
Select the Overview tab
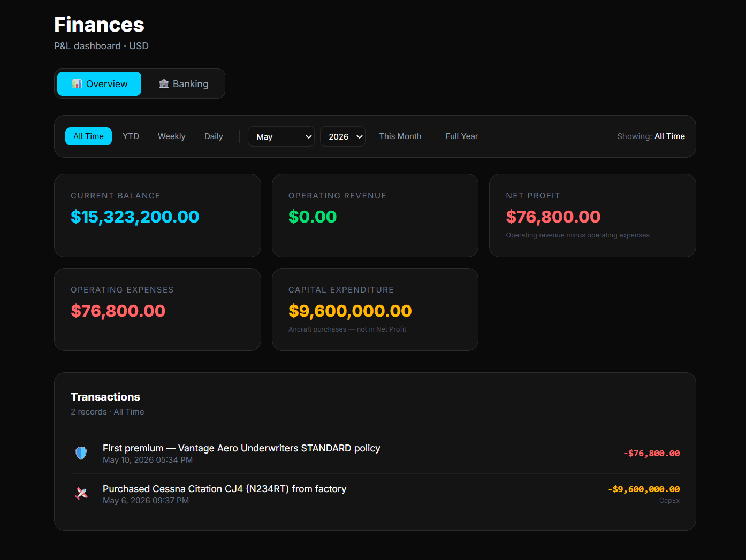pyautogui.click(x=100, y=84)
